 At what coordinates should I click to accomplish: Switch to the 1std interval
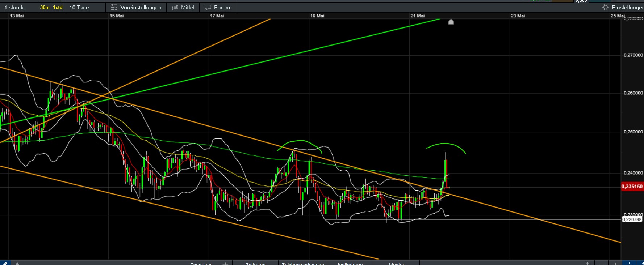tap(58, 7)
